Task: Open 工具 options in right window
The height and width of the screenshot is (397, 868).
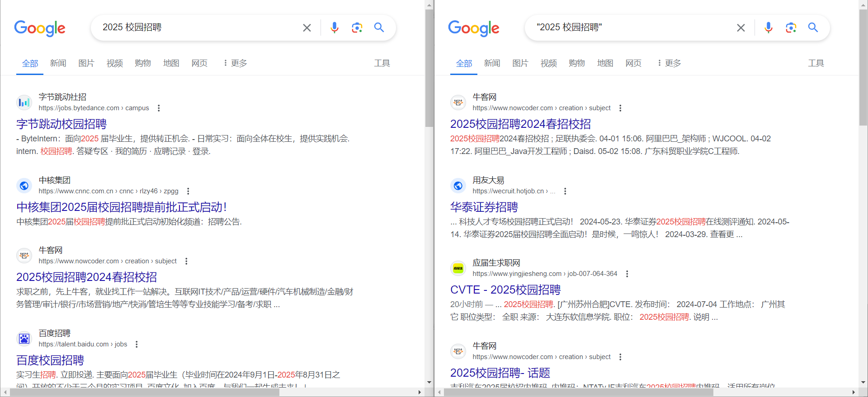Action: pyautogui.click(x=816, y=63)
